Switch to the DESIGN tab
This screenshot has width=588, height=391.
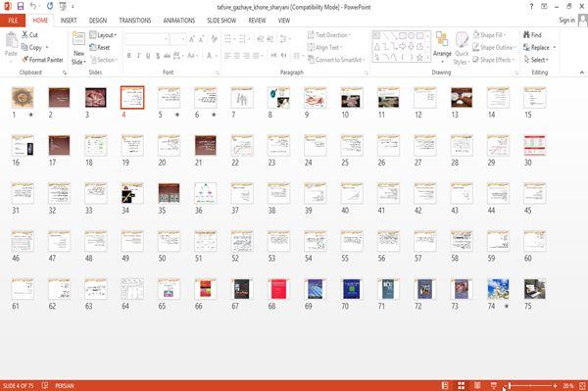tap(98, 21)
